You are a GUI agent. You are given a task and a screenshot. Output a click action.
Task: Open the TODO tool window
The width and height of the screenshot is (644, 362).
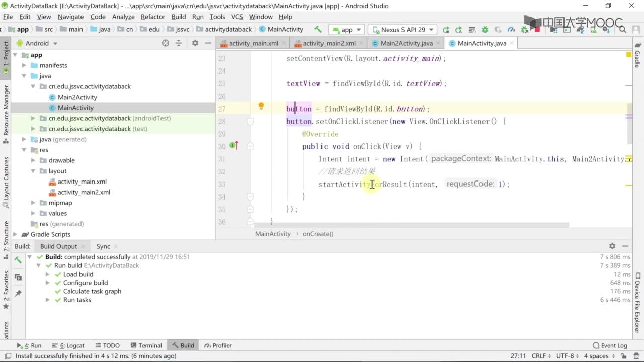pos(107,345)
